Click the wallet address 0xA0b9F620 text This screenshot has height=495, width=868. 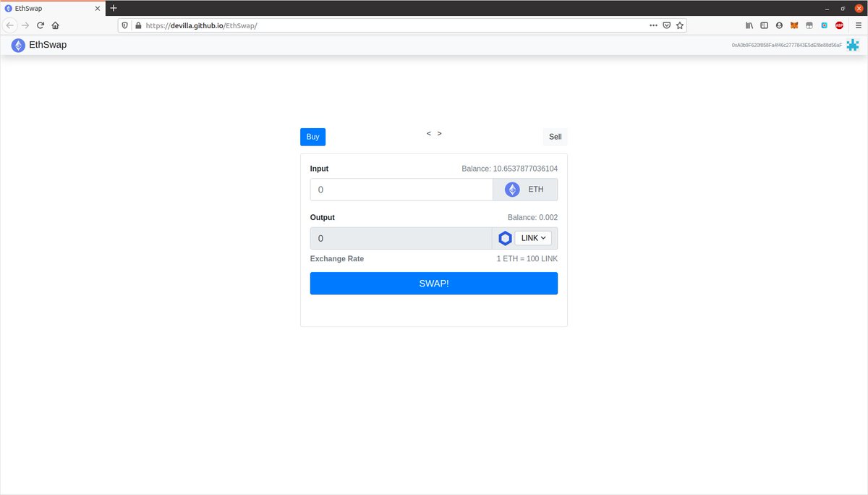point(787,45)
